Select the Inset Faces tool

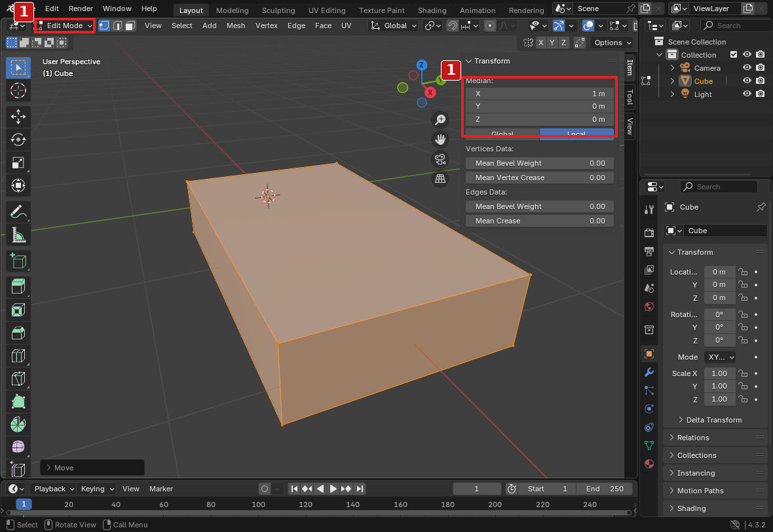point(18,310)
